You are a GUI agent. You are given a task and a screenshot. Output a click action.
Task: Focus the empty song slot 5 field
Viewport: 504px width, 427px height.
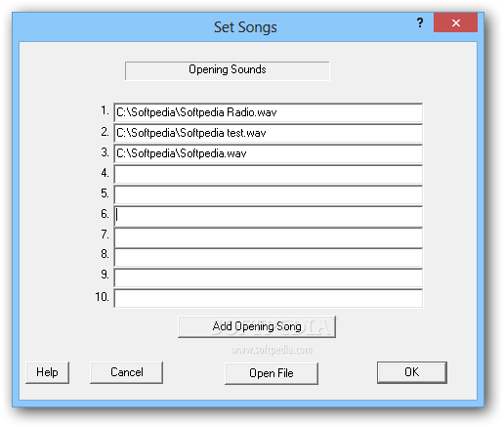click(268, 194)
